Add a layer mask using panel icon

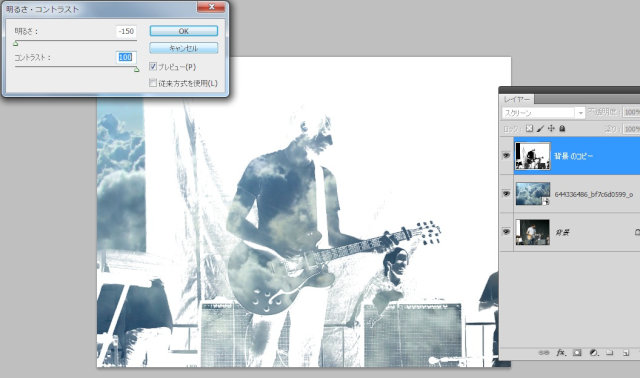pyautogui.click(x=577, y=352)
